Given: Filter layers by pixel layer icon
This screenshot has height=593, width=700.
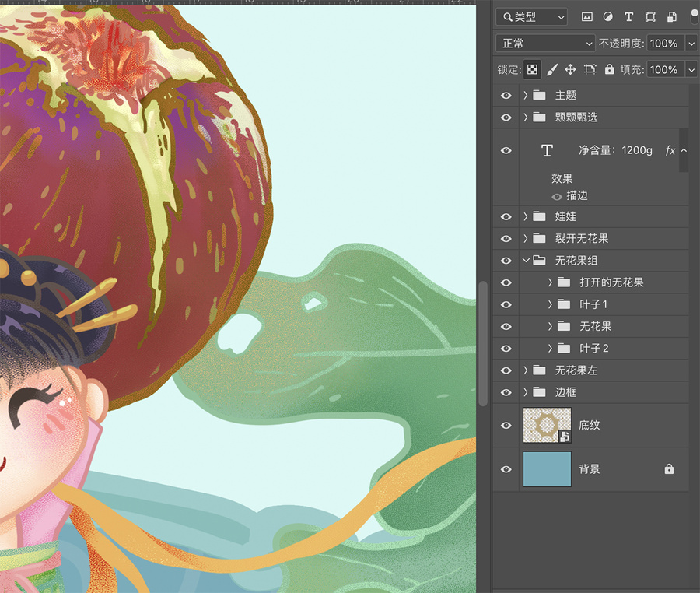Looking at the screenshot, I should [x=586, y=17].
